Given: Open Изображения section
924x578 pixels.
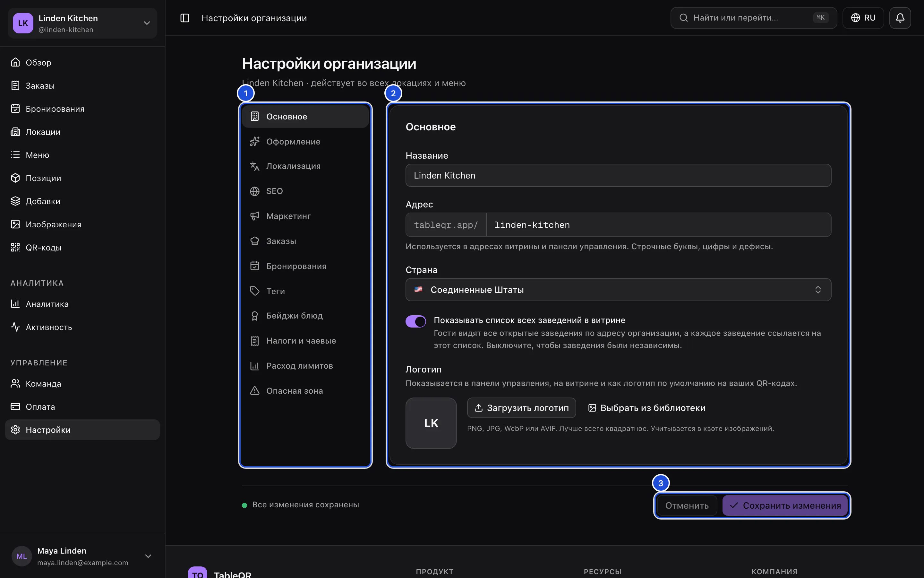Looking at the screenshot, I should click(x=82, y=224).
